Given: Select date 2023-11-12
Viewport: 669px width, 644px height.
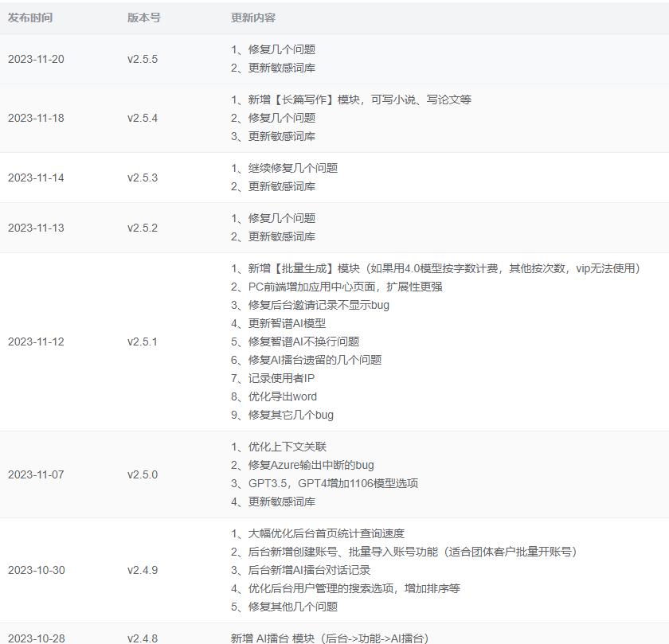Looking at the screenshot, I should point(36,342).
